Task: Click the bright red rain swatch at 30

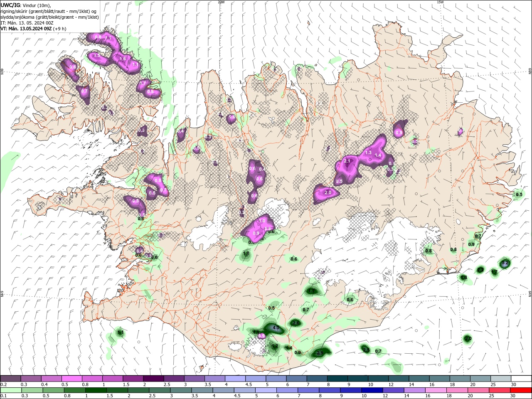Action: tap(521, 390)
